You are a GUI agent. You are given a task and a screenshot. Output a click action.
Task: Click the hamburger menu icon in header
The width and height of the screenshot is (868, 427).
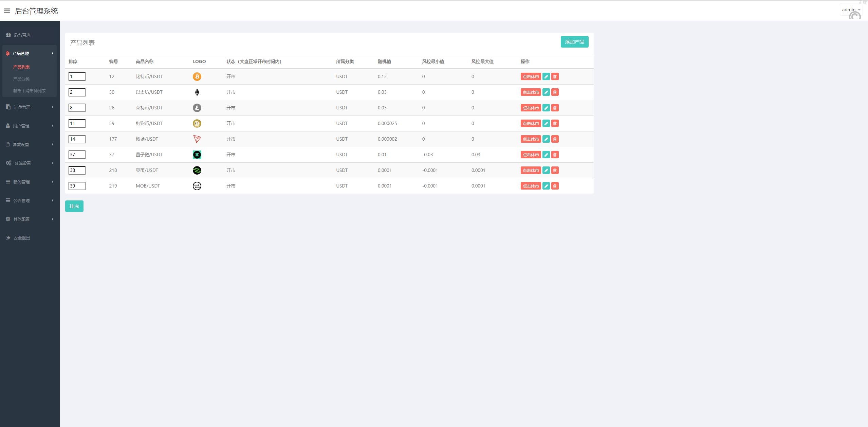tap(7, 11)
